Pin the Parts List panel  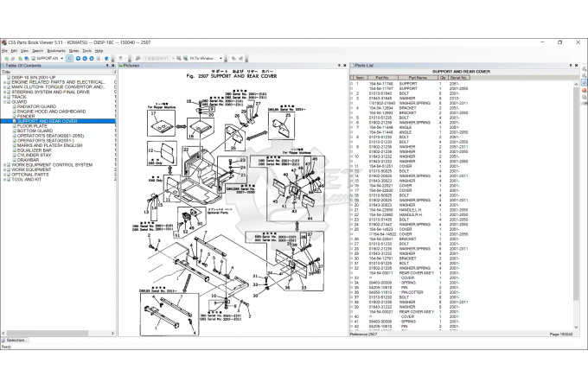[571, 66]
